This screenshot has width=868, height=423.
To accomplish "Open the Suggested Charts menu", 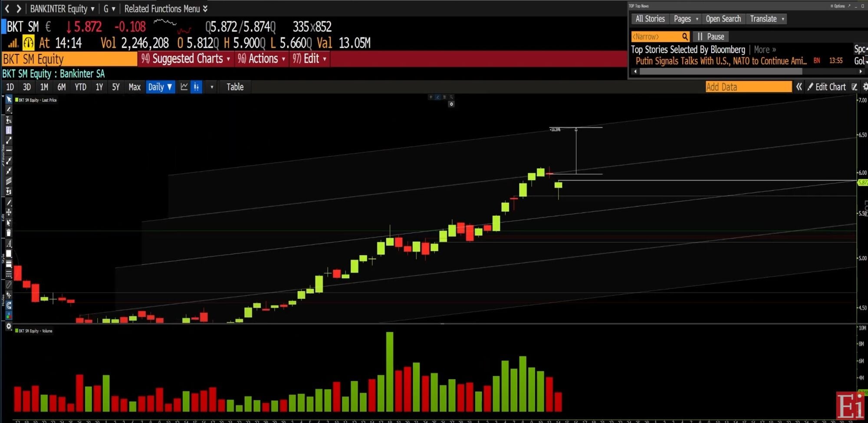I will [x=186, y=59].
